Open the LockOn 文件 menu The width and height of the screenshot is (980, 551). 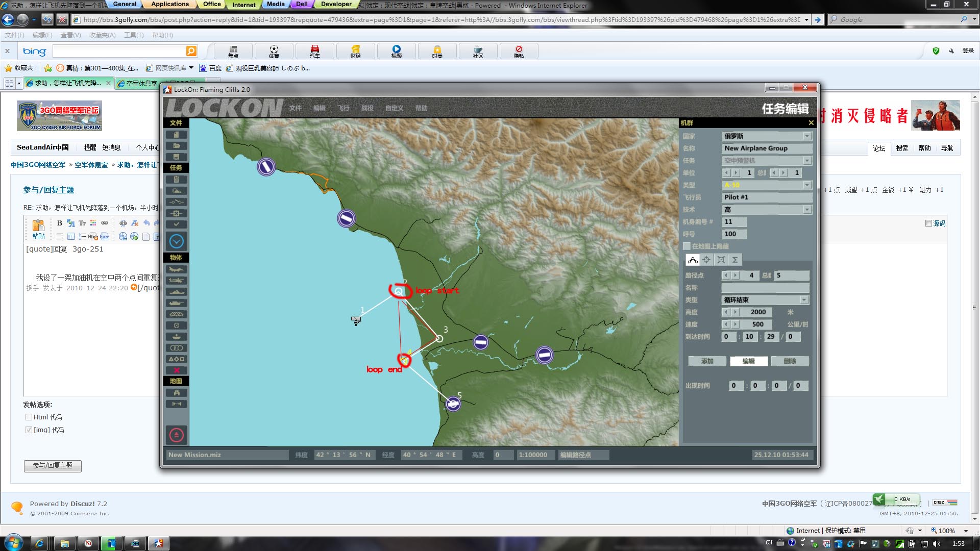click(296, 108)
